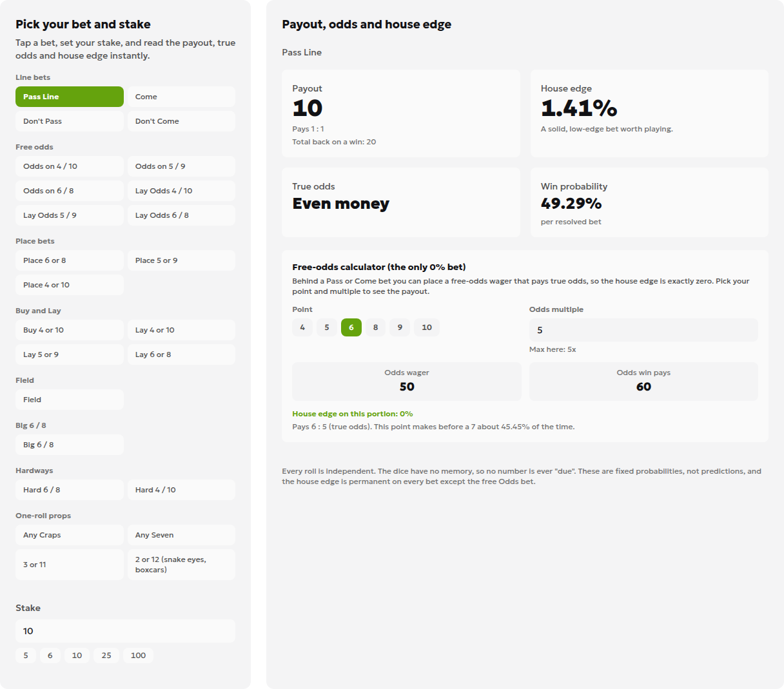Image resolution: width=784 pixels, height=689 pixels.
Task: Set stake with the 100 preset chip
Action: tap(139, 655)
